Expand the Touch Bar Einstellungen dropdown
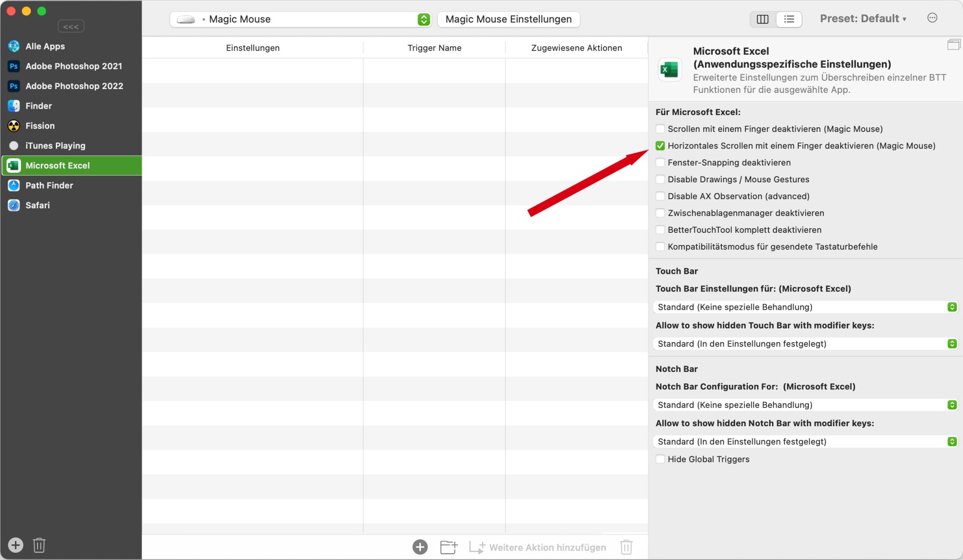963x560 pixels. coord(805,307)
